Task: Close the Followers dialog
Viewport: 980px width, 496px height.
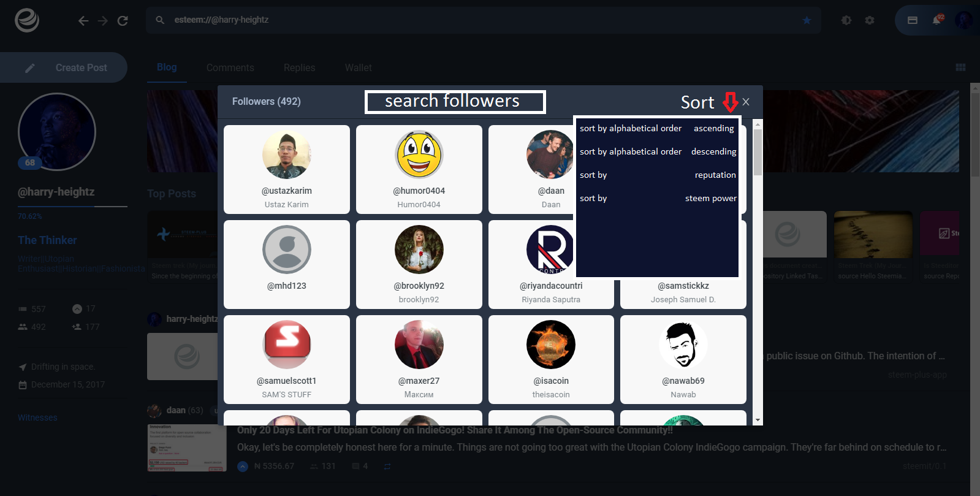Action: click(x=746, y=102)
